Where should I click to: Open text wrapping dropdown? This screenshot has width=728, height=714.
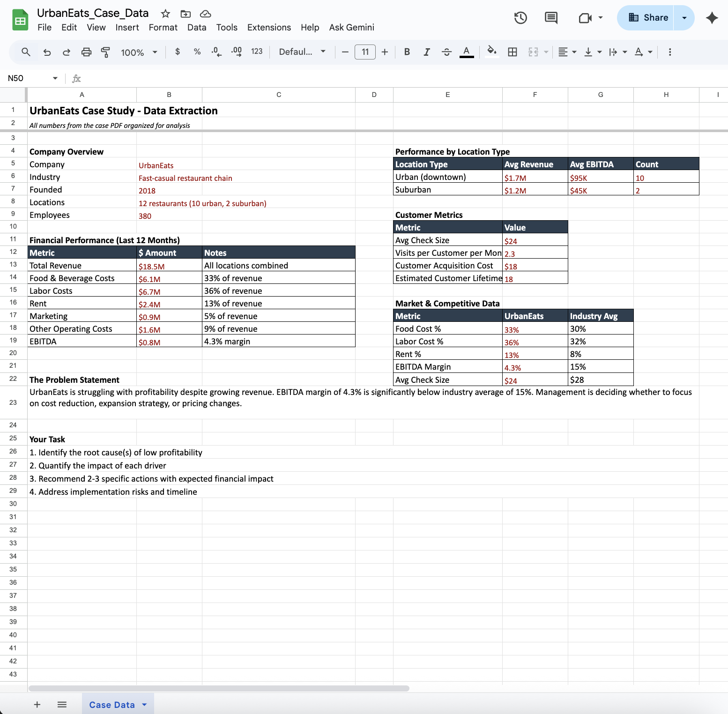click(618, 52)
